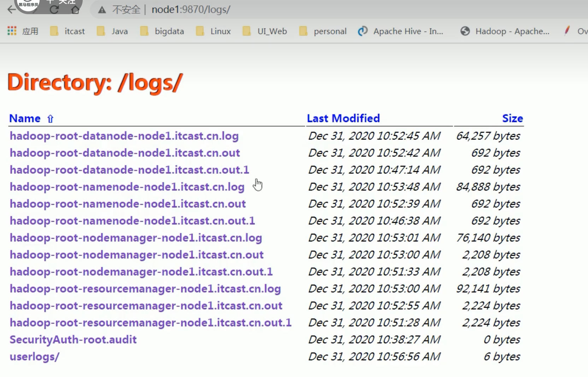This screenshot has width=588, height=377.
Task: Click the browser back arrow
Action: click(x=12, y=10)
